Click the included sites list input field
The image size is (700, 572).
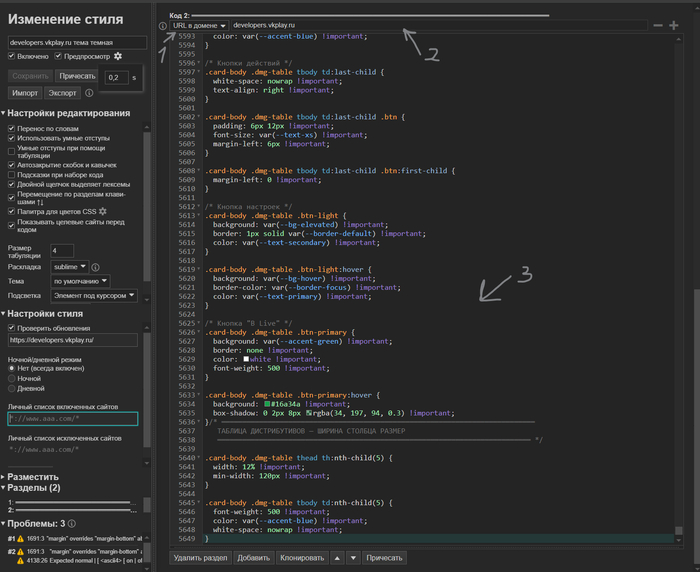pos(74,419)
